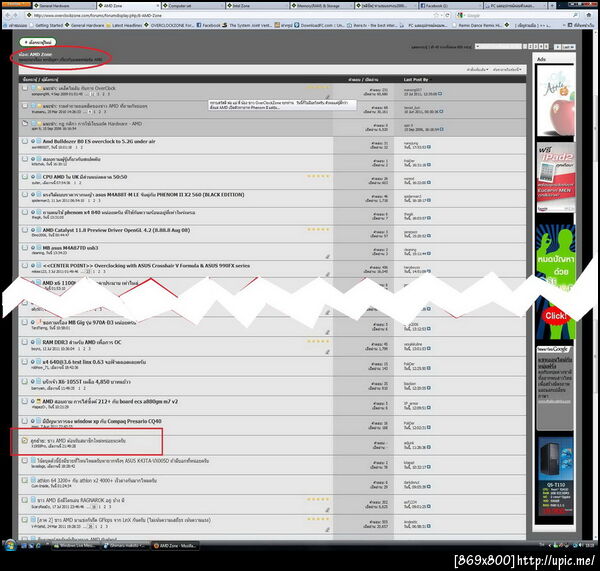Tick checkbox for phenom x4 840 thread
The width and height of the screenshot is (600, 571).
25,212
